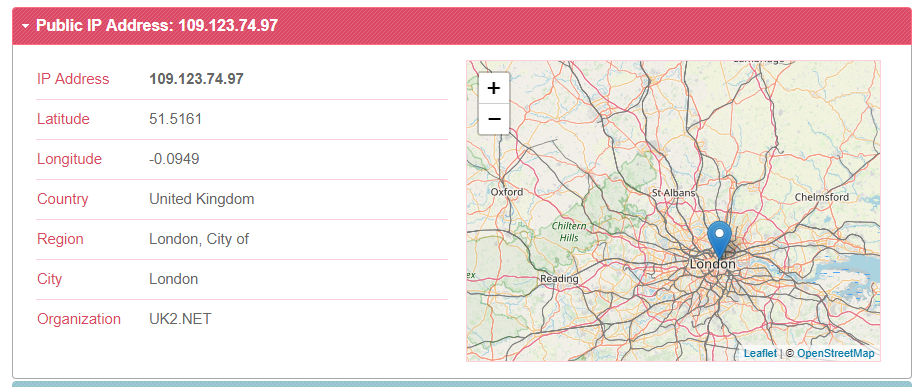Select the country value United Kingdom
921x387 pixels.
[x=201, y=199]
